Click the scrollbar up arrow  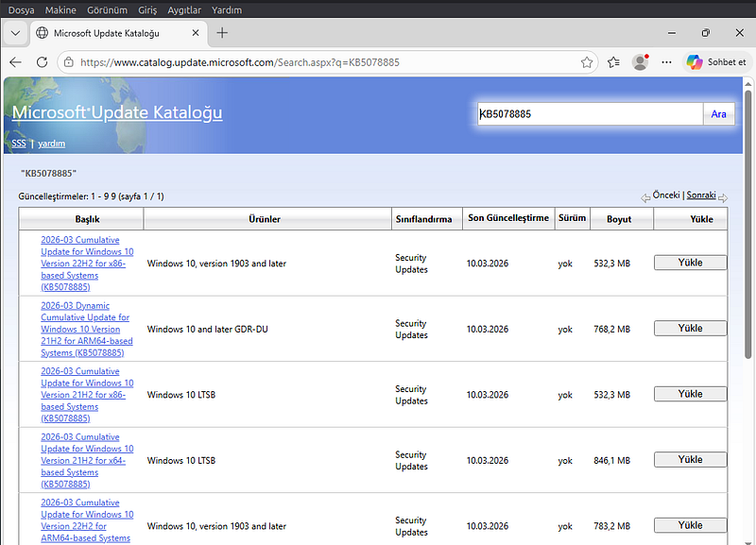tap(747, 84)
